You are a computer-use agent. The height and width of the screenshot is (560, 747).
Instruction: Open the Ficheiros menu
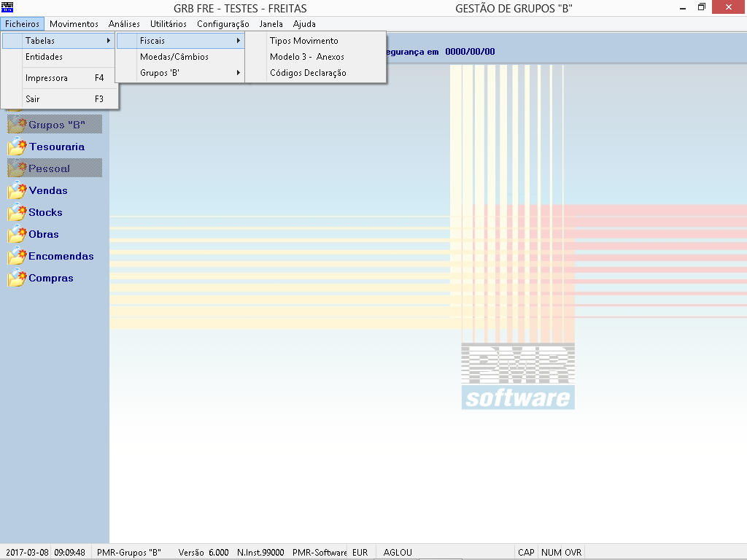coord(23,24)
